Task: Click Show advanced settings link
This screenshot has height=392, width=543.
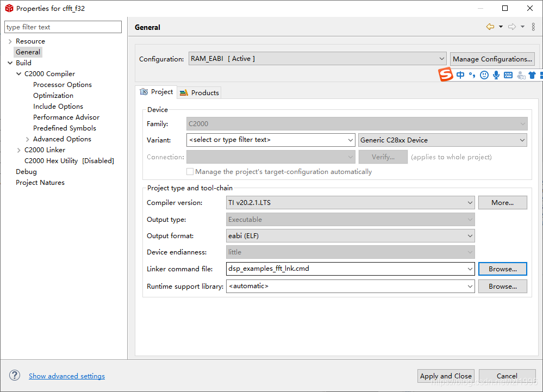Action: tap(67, 376)
